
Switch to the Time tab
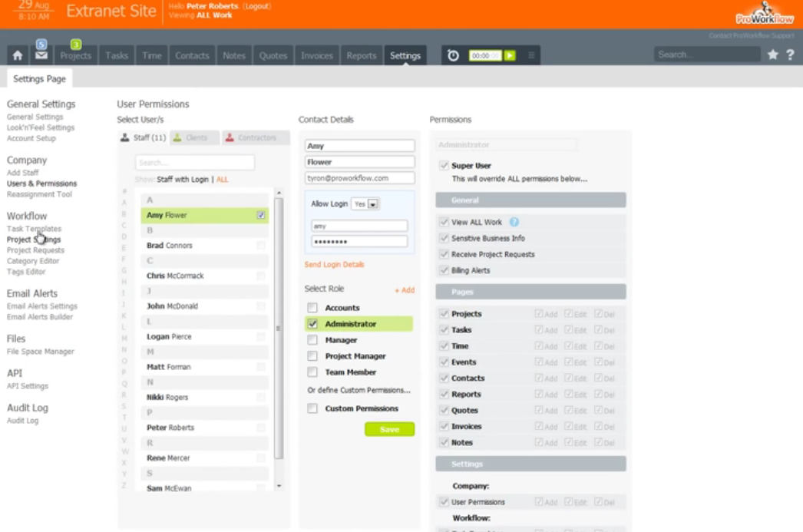click(151, 56)
